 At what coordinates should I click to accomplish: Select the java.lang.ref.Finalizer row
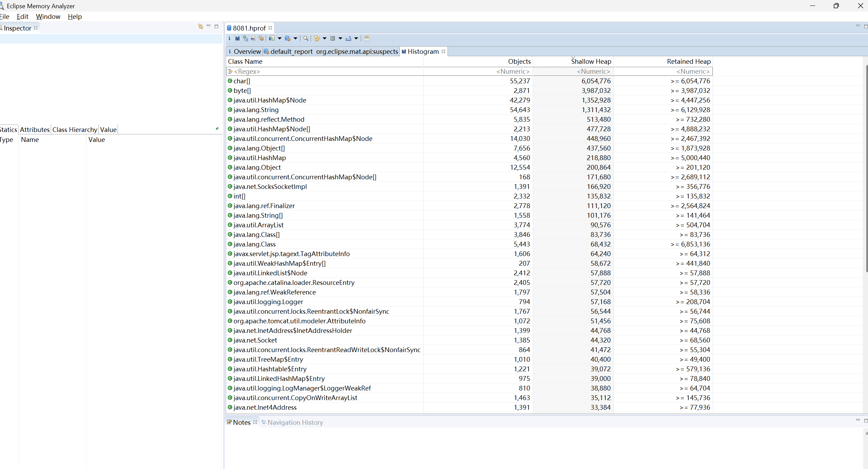[469, 206]
